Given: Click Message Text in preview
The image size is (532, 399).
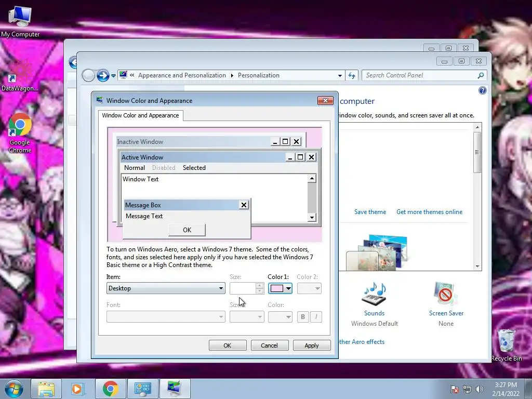Looking at the screenshot, I should (x=144, y=216).
